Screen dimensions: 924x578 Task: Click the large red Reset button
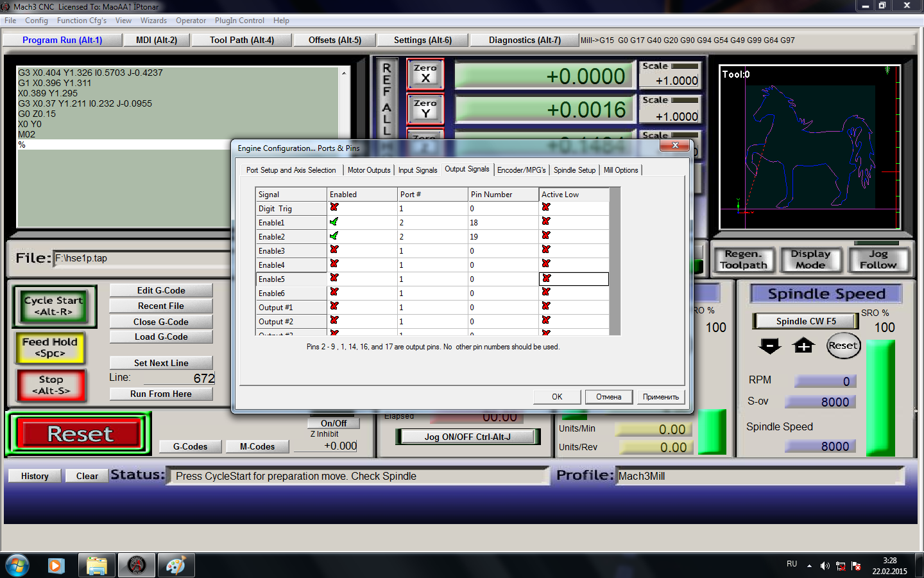80,434
